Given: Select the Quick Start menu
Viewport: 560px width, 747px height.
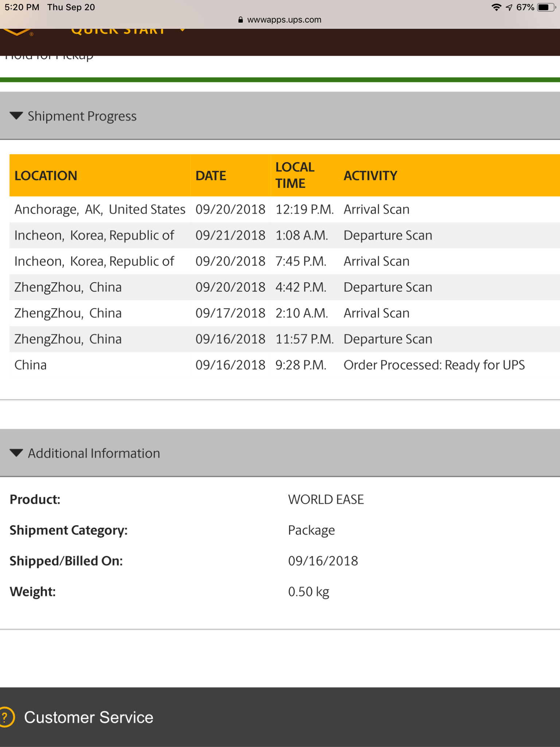Looking at the screenshot, I should coord(118,31).
